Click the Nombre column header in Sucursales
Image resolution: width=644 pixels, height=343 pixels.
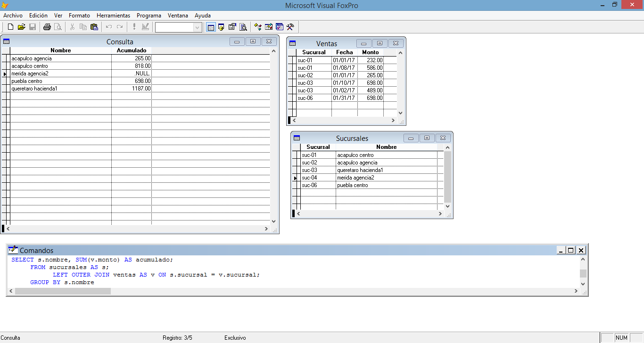pos(387,147)
